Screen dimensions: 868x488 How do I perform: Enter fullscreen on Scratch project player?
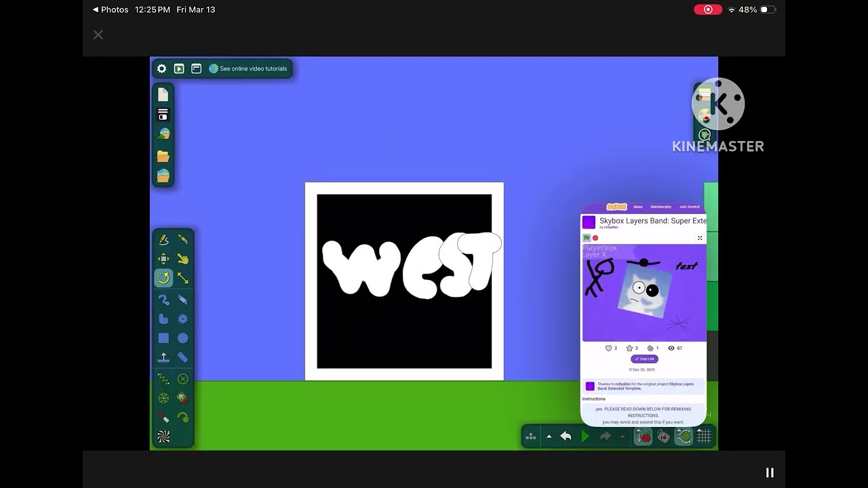700,238
